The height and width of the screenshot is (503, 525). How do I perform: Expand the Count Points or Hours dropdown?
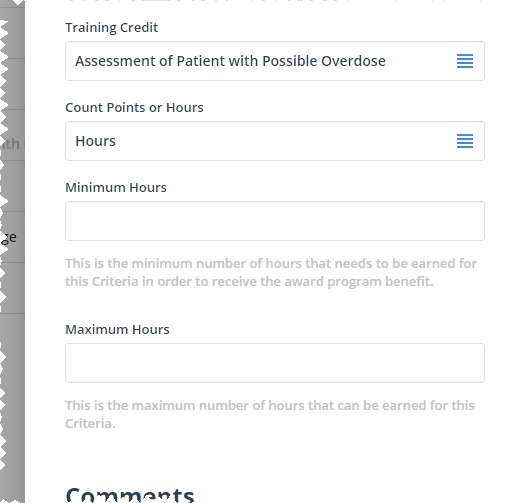275,141
